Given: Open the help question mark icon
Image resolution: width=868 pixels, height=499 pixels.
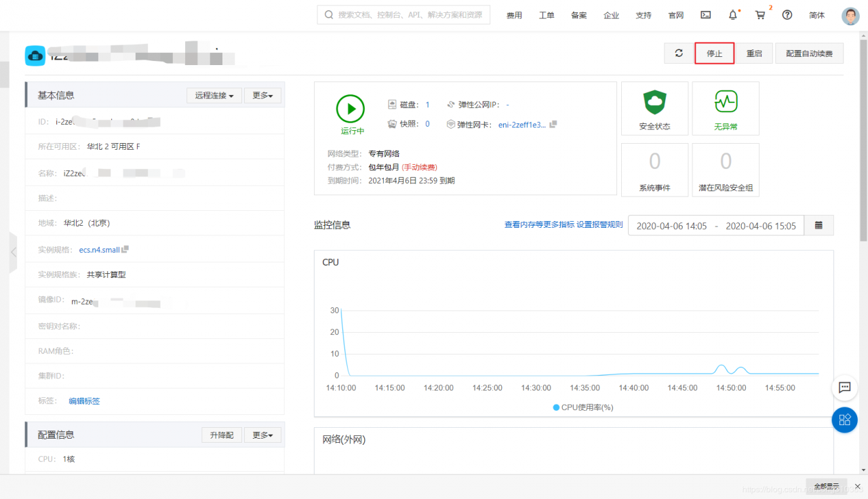Looking at the screenshot, I should [787, 15].
